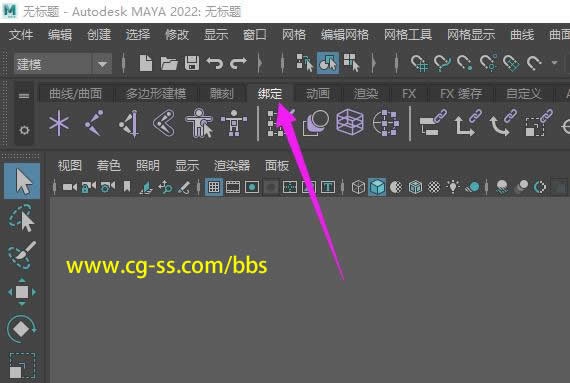Activate the Lasso Select tool
This screenshot has width=570, height=383.
coord(22,218)
